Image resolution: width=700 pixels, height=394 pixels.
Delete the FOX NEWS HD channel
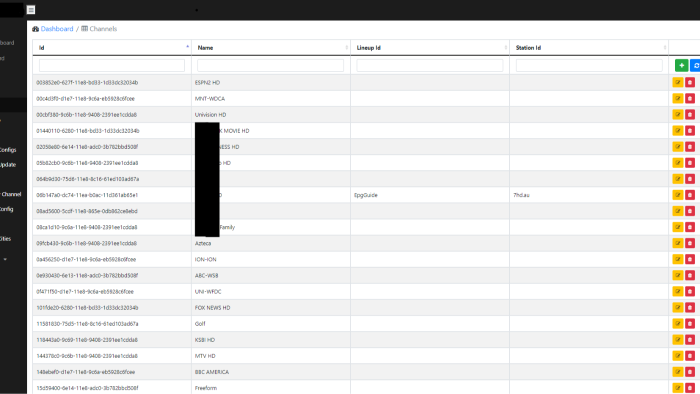coord(690,307)
